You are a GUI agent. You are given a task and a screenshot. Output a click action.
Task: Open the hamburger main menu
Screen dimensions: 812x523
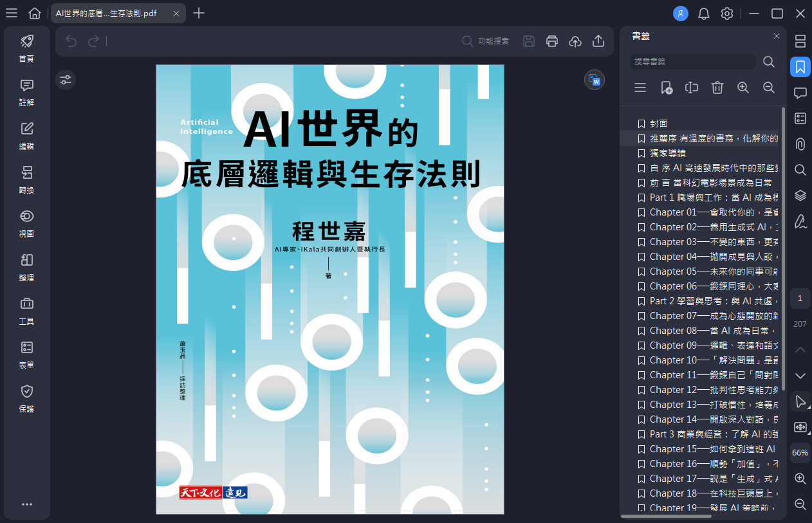coord(11,13)
